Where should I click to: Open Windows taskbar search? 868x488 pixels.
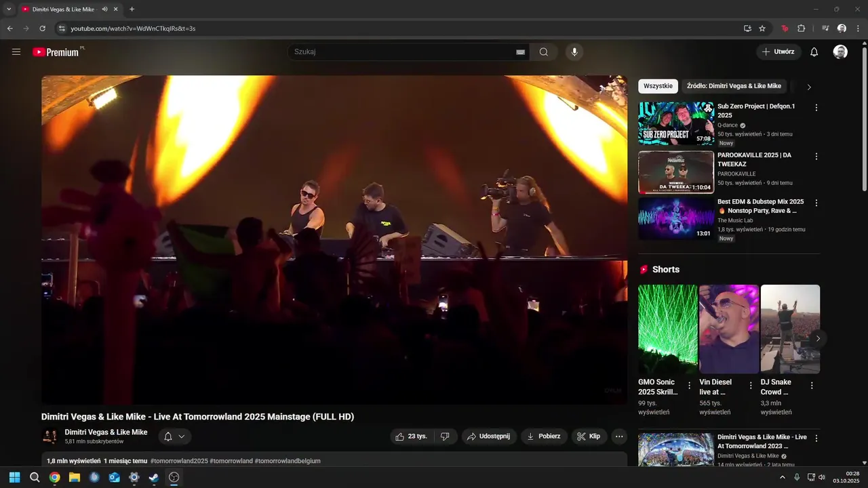[35, 477]
